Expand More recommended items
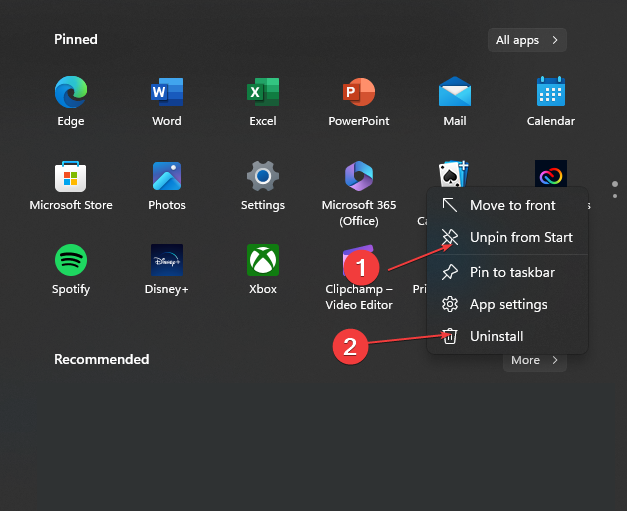Viewport: 627px width, 511px height. tap(534, 360)
